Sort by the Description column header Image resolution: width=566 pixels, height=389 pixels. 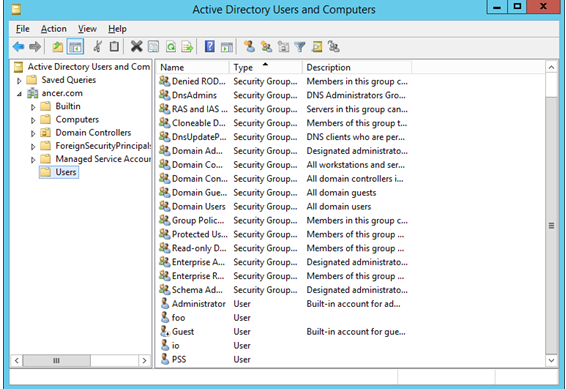357,67
